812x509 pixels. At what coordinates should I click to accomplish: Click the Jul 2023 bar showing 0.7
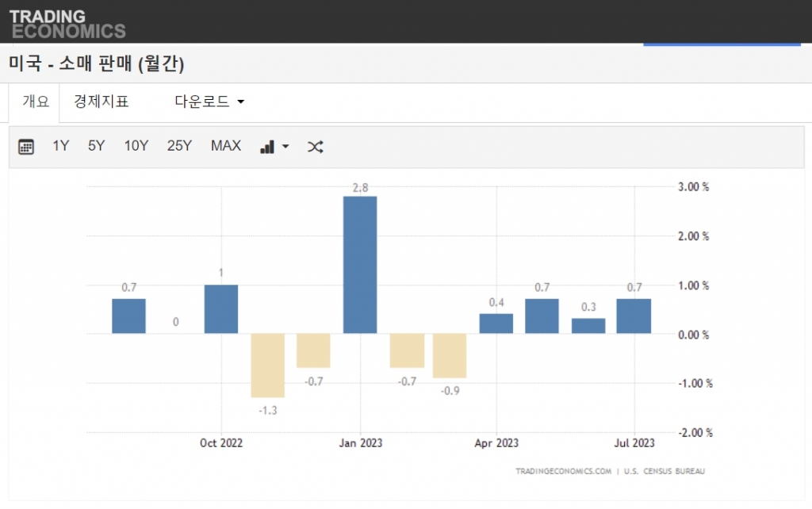tap(634, 316)
